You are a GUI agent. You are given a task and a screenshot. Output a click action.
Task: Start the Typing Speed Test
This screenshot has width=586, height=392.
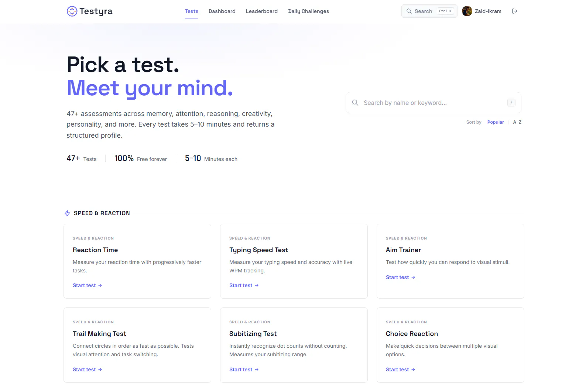pos(244,285)
